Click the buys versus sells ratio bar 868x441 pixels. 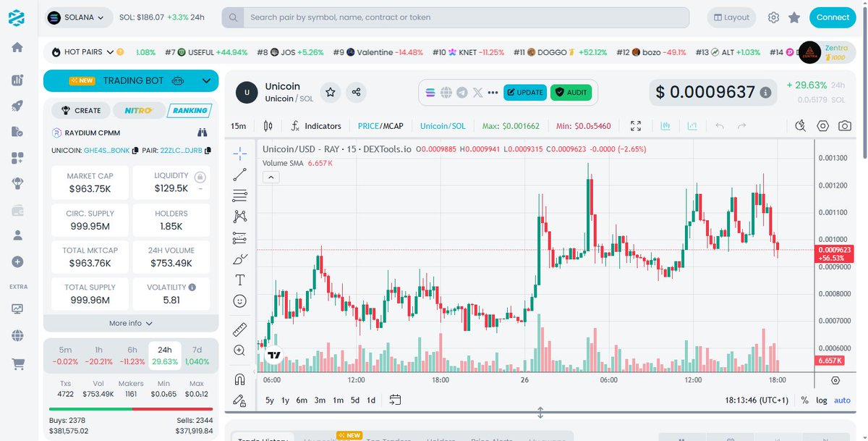pos(131,409)
